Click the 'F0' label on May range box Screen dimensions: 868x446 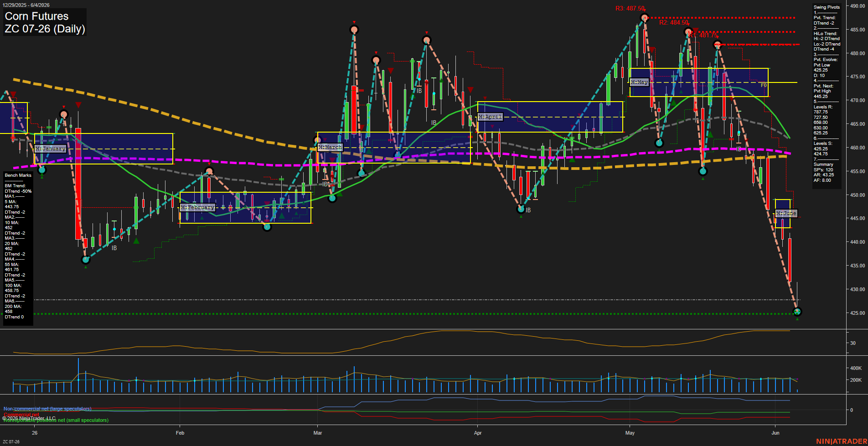coord(764,85)
